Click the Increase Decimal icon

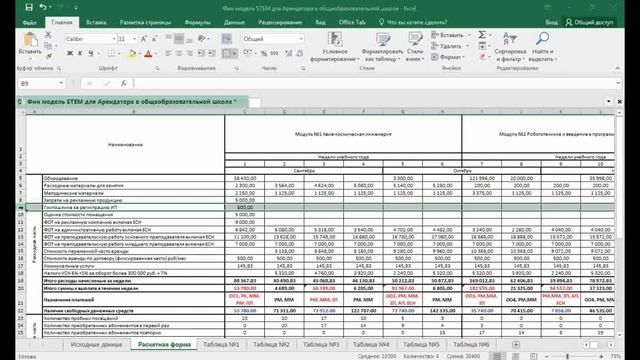point(289,53)
